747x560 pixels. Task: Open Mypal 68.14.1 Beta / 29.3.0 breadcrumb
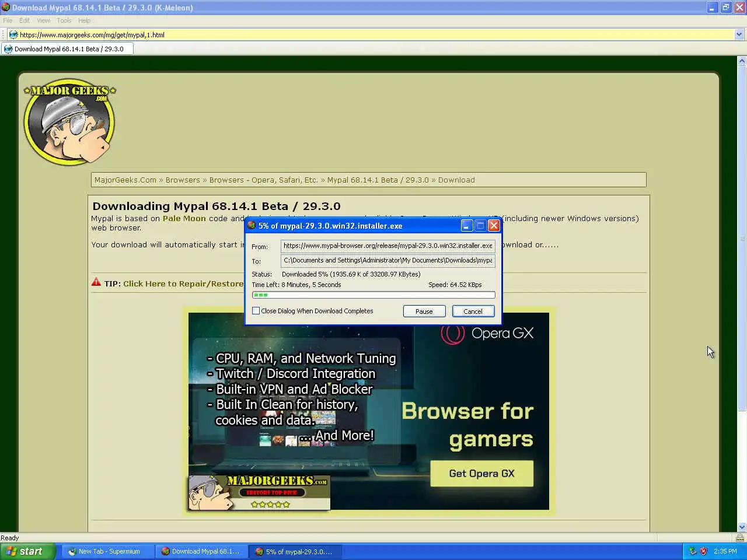(378, 180)
